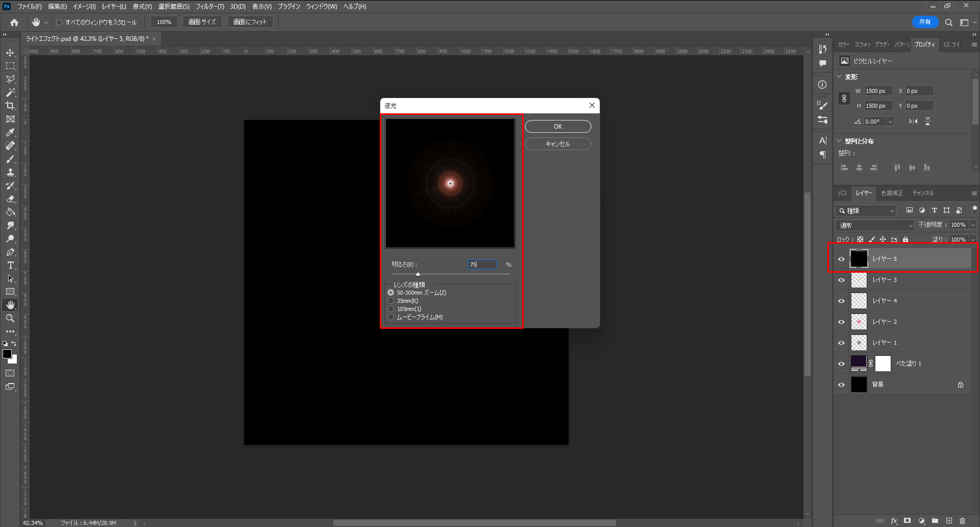Viewport: 980px width, 527px height.
Task: Select the Move tool in toolbar
Action: point(10,53)
